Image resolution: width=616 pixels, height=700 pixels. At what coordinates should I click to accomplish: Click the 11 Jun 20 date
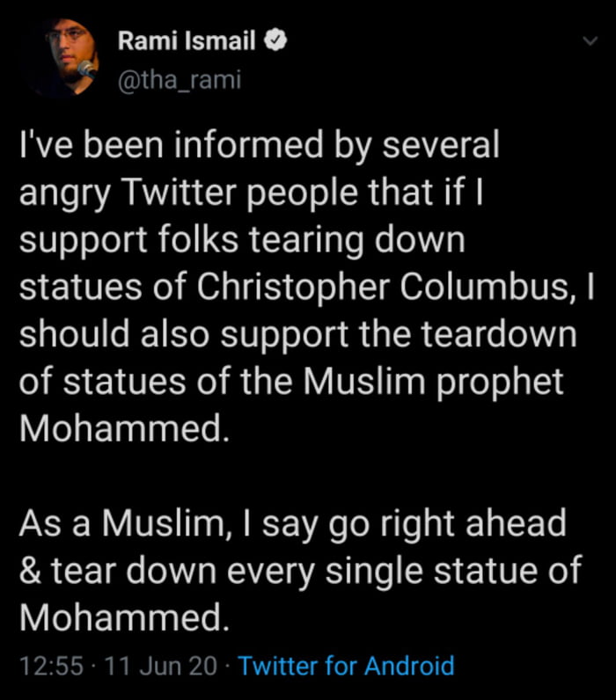point(160,666)
